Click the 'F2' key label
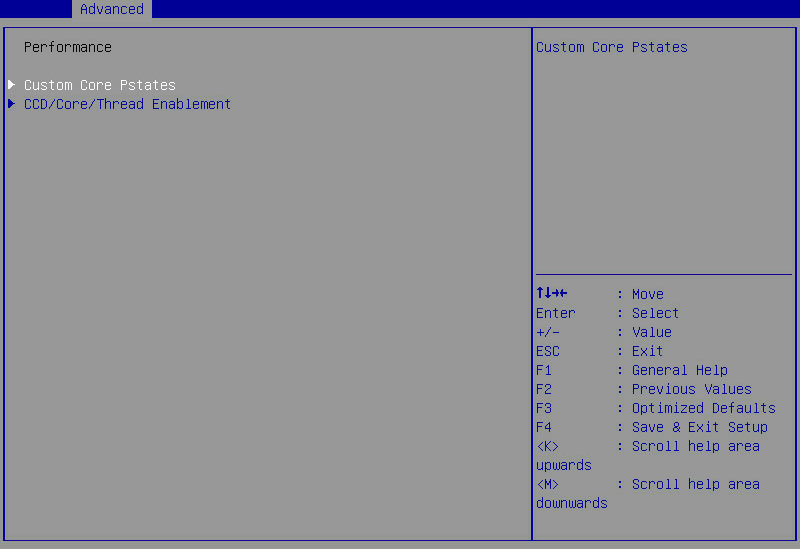The height and width of the screenshot is (549, 800). tap(544, 389)
